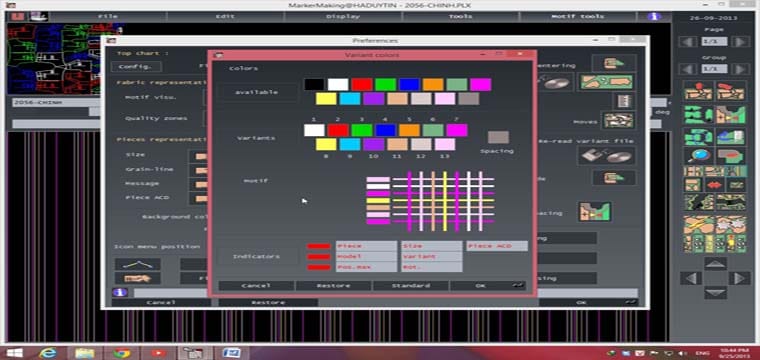Open the Tools menu
The width and height of the screenshot is (760, 360).
(x=460, y=16)
